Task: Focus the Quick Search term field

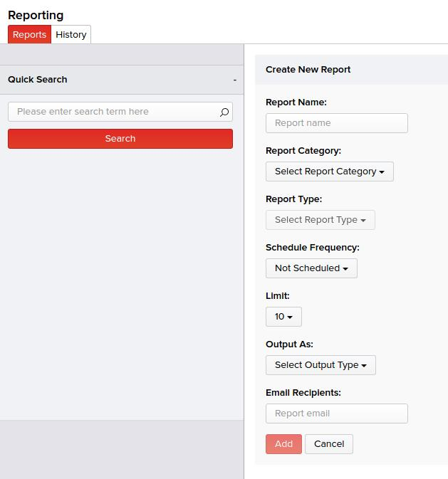Action: click(x=114, y=112)
